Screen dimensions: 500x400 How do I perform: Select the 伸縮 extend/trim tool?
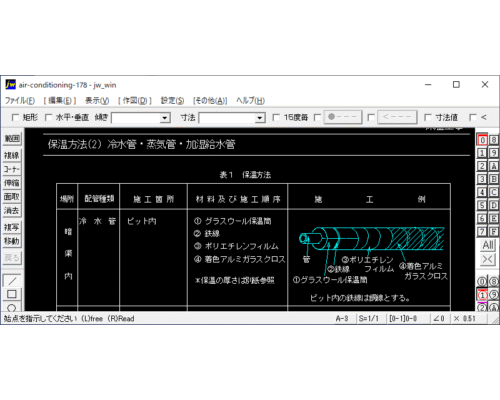pyautogui.click(x=12, y=183)
